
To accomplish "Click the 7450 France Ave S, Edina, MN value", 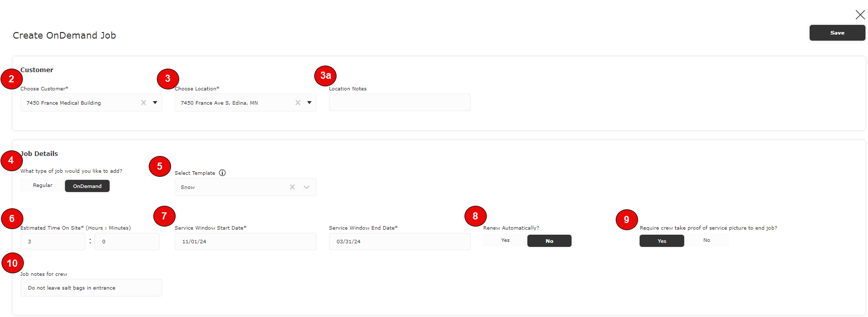I will 219,103.
